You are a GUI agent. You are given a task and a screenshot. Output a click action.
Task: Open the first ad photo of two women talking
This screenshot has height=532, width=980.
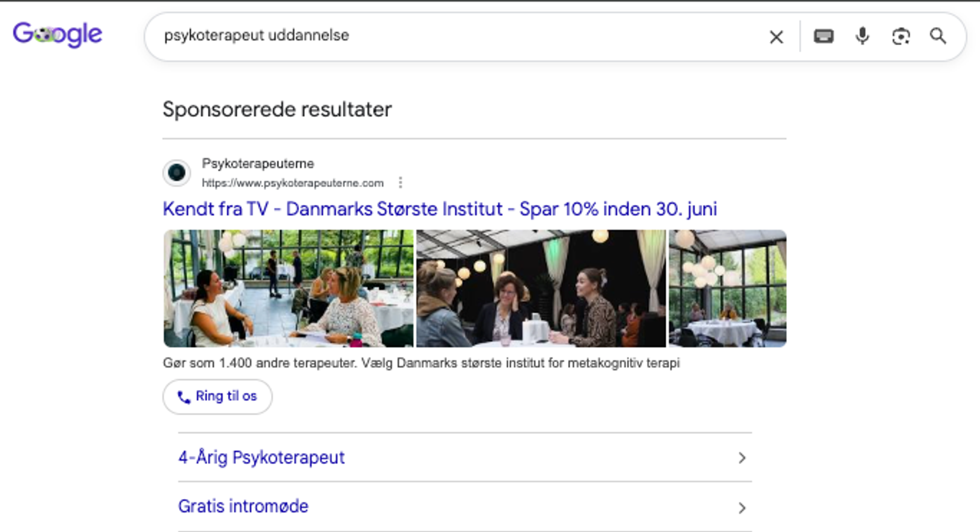coord(288,289)
